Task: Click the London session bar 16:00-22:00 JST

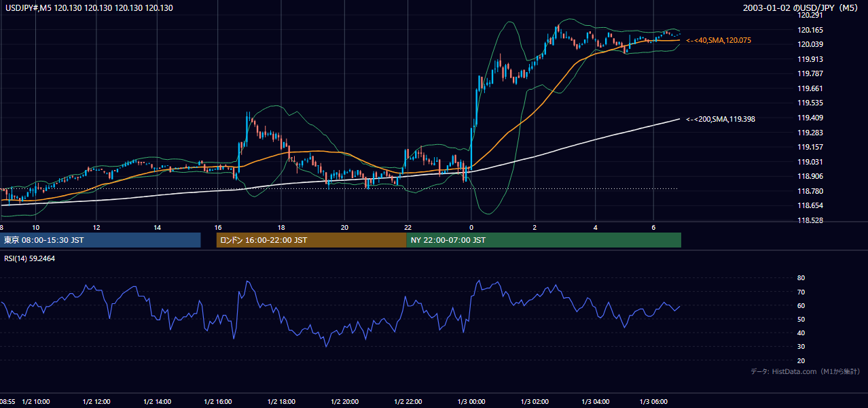Action: (x=311, y=240)
